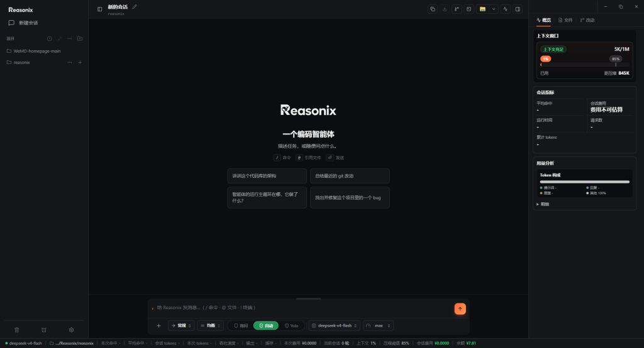Screen dimensions: 644x348
Task: Choose the 总结最近的 git 改动 suggestion
Action: point(350,176)
